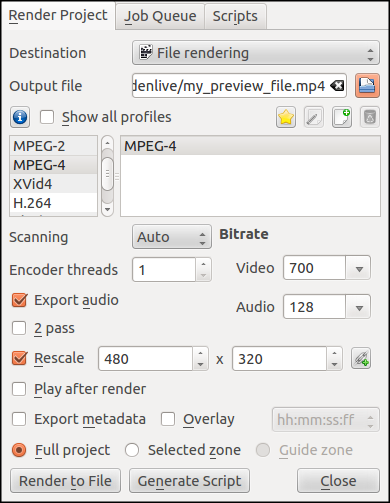Decrease Encoder threads with down arrow

coord(203,275)
